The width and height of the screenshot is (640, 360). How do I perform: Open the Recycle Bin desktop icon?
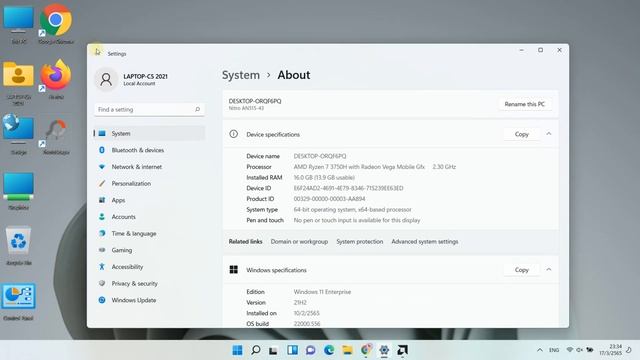point(18,242)
